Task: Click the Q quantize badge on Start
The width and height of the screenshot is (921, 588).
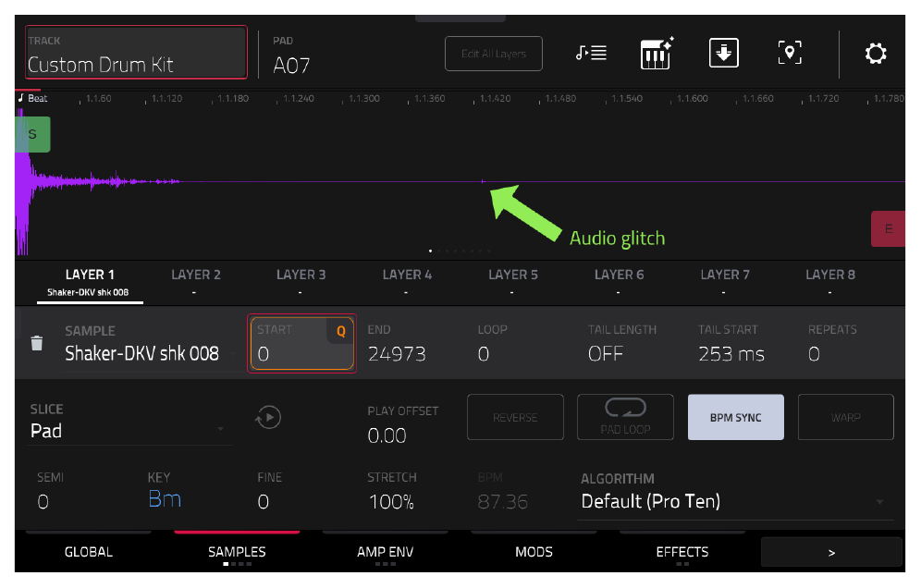Action: click(x=340, y=331)
